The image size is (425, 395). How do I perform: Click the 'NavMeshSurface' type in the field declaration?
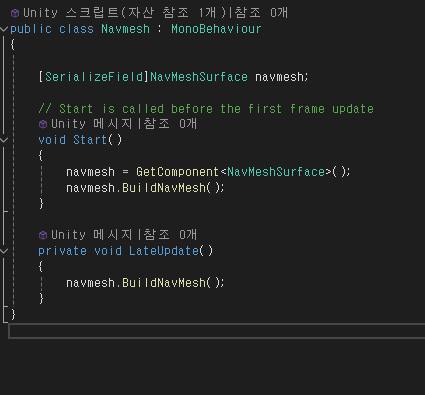199,77
